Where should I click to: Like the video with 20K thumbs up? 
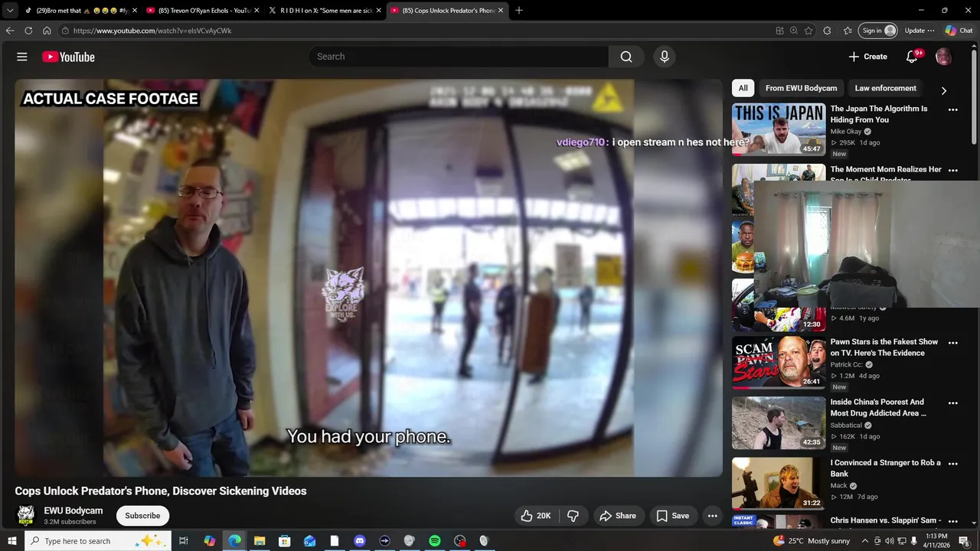535,516
